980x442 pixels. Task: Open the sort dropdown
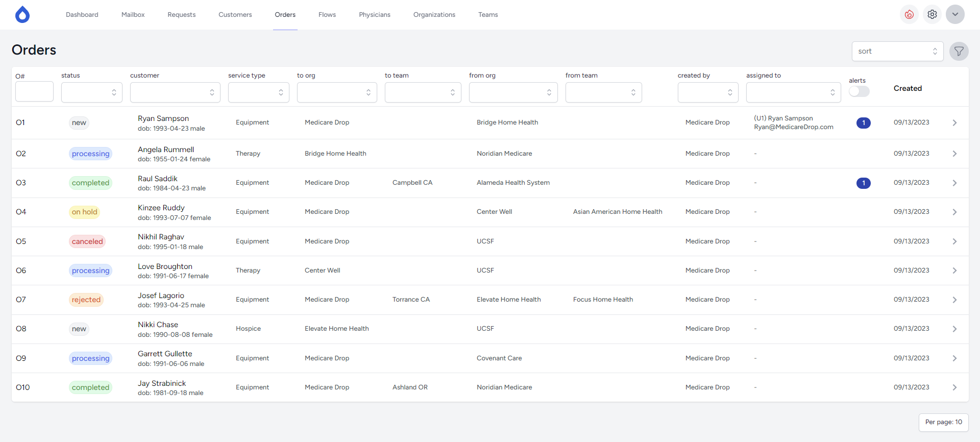coord(897,51)
